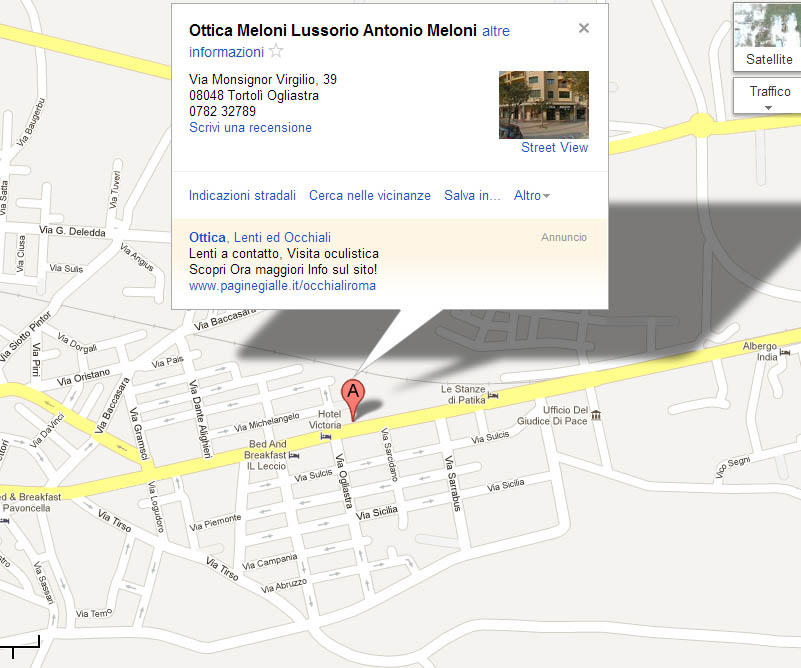
Task: Click the Ufficio Del Giudice Di Pace building icon
Action: (596, 415)
